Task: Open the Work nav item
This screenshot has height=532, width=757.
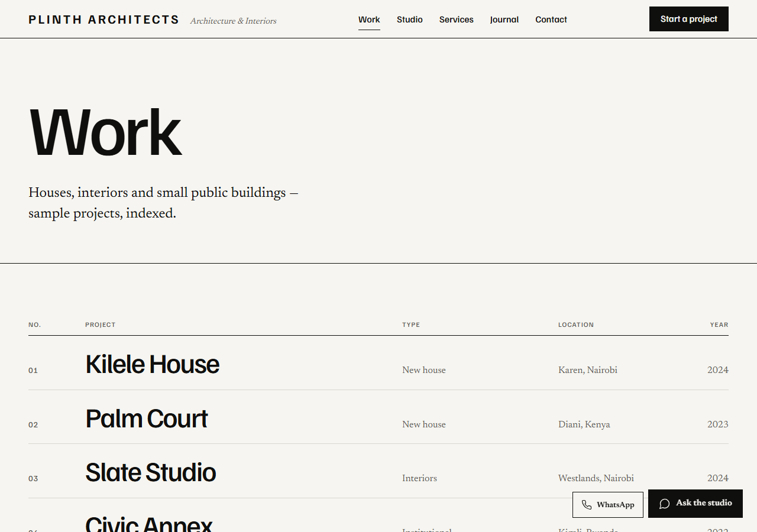Action: [369, 20]
